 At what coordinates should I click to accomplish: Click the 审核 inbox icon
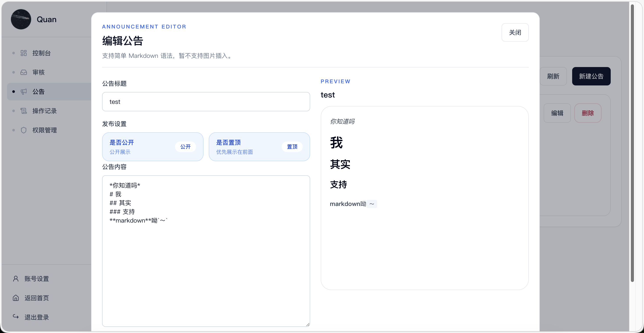point(23,72)
